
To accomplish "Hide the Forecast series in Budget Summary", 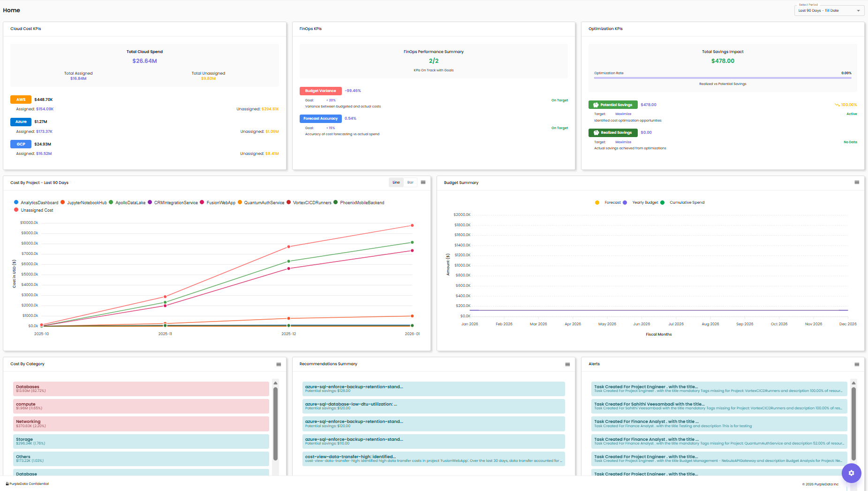I will pos(609,203).
